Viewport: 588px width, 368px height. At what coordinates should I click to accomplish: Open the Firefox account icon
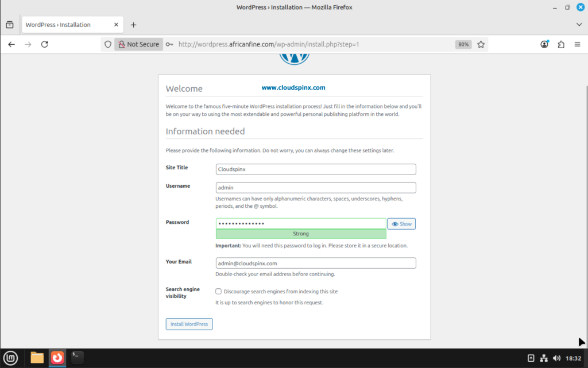point(544,44)
